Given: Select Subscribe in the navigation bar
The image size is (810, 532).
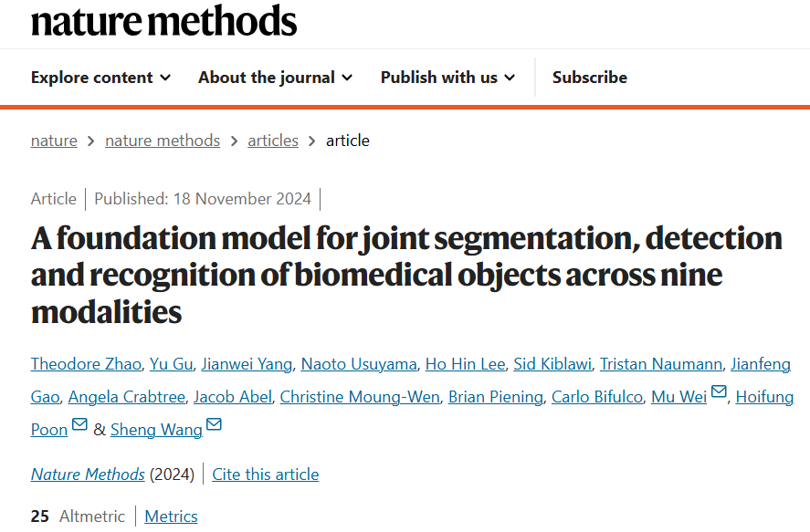Looking at the screenshot, I should coord(589,78).
